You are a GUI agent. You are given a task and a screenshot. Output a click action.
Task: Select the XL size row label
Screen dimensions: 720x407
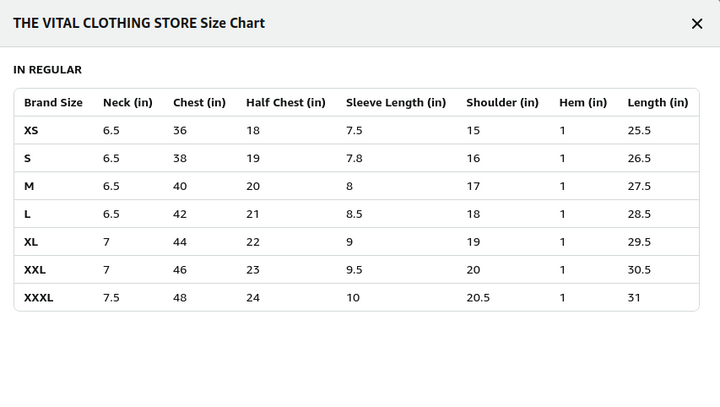point(31,242)
